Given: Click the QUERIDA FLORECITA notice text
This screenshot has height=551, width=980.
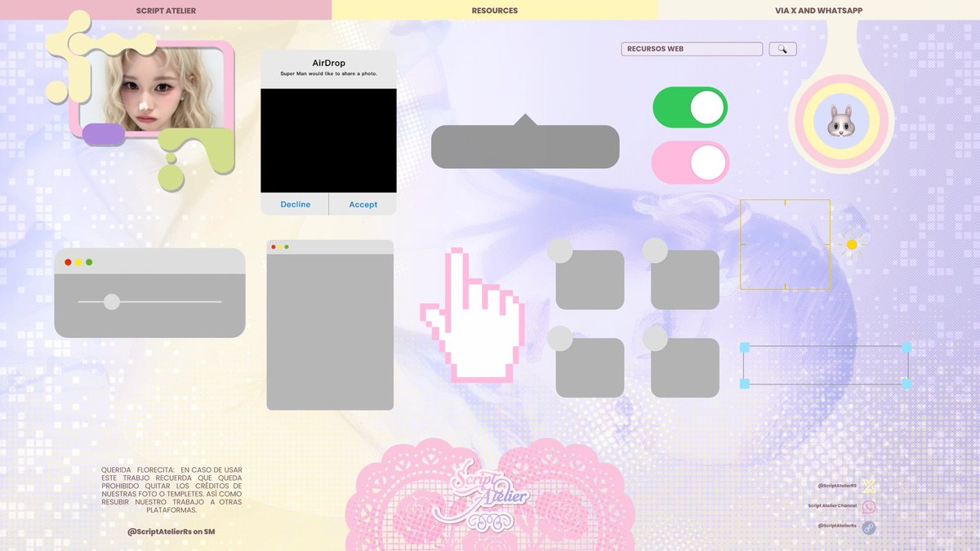Looking at the screenshot, I should point(171,490).
